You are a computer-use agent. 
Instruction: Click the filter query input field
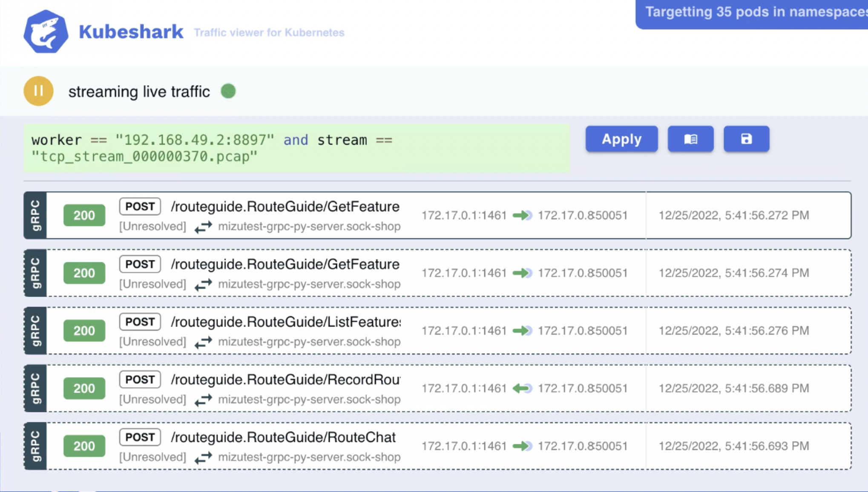point(296,148)
